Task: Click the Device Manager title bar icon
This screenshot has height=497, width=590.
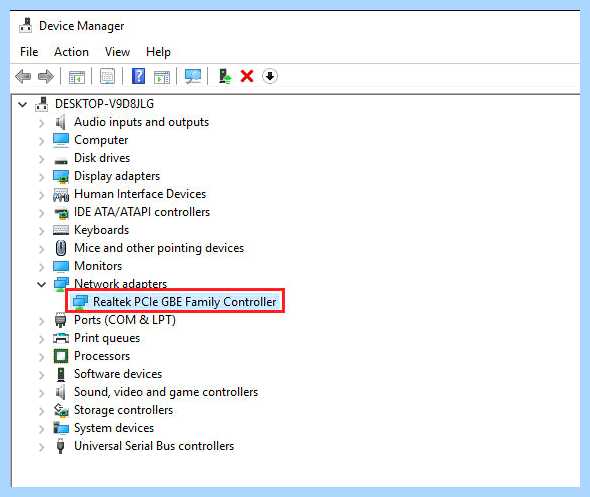Action: click(x=26, y=25)
